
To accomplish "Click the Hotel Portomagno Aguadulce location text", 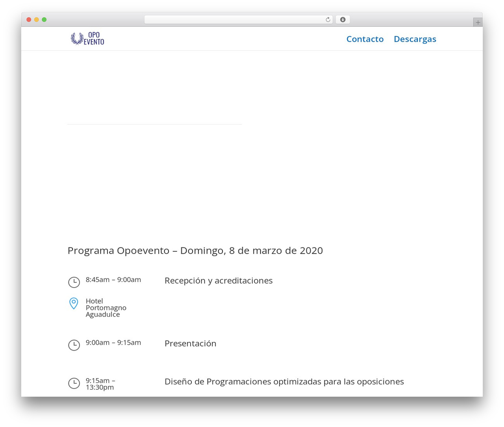I will [x=106, y=308].
